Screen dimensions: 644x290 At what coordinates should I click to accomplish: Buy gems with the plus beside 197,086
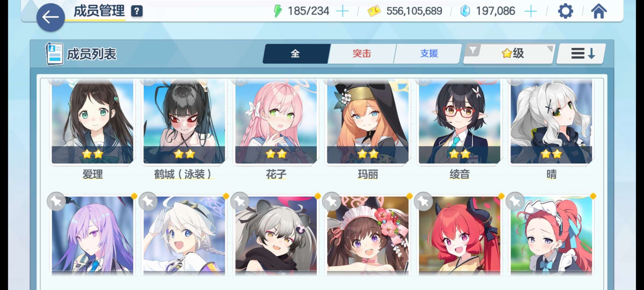click(530, 11)
